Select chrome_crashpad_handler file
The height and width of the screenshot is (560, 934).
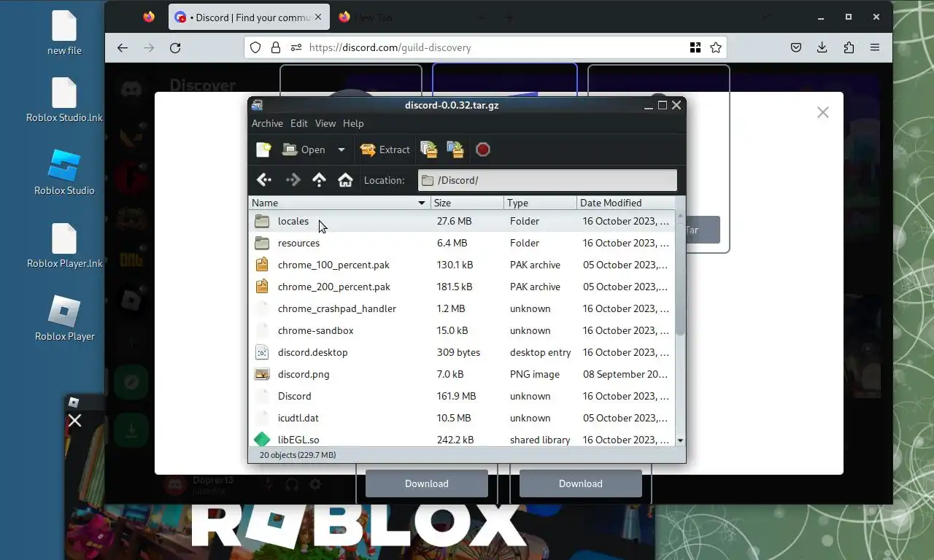click(x=462, y=308)
